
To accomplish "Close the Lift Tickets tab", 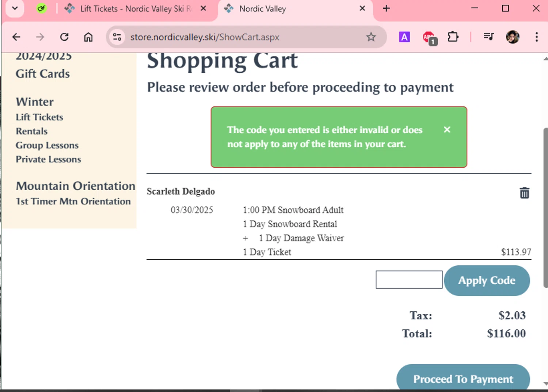I will [x=203, y=8].
